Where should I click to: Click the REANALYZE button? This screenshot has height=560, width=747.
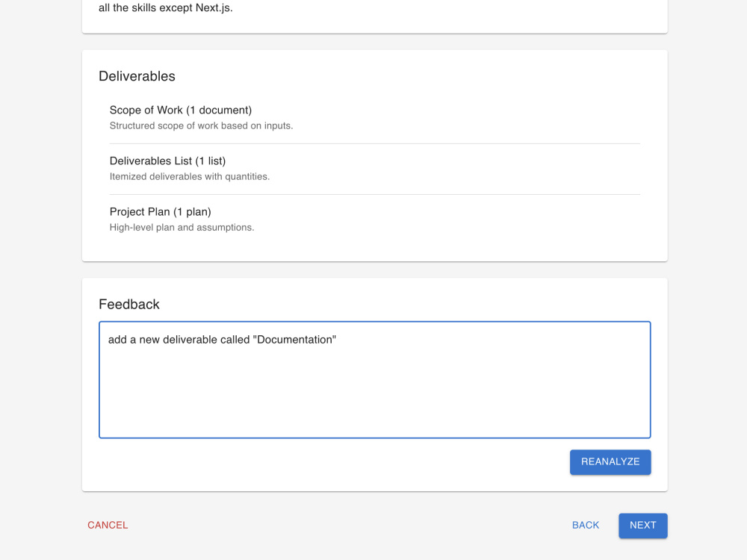610,462
